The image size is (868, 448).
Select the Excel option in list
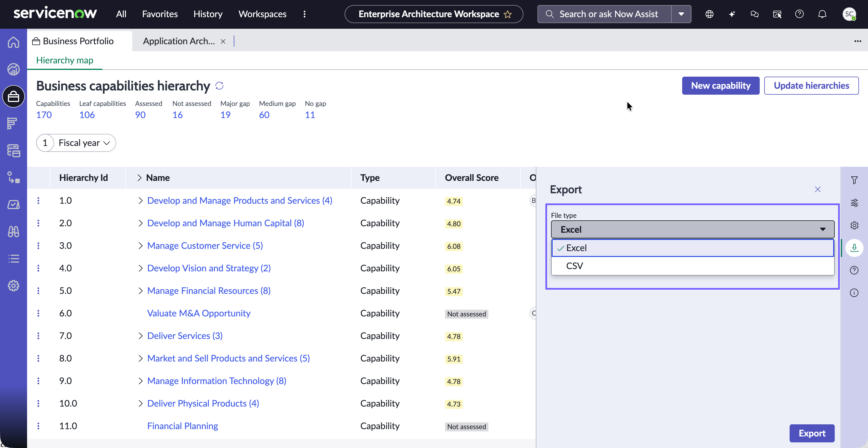click(692, 248)
